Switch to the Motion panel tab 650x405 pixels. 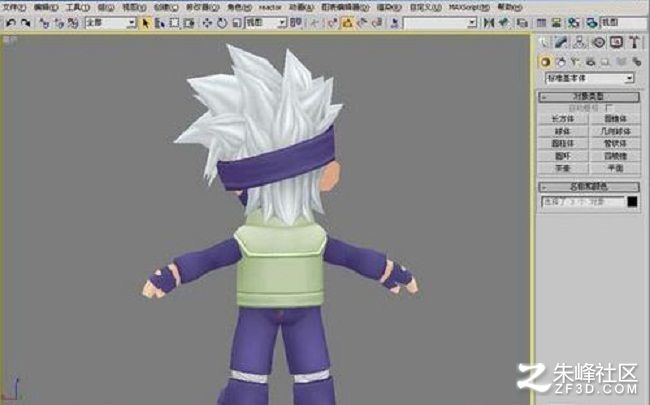coord(598,42)
